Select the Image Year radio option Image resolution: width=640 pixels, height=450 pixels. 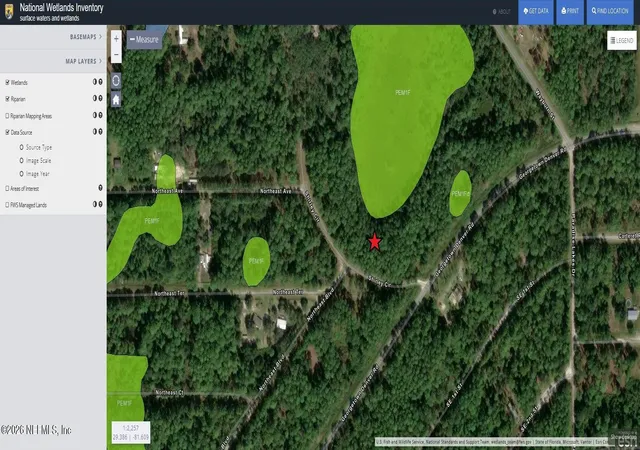coord(22,174)
